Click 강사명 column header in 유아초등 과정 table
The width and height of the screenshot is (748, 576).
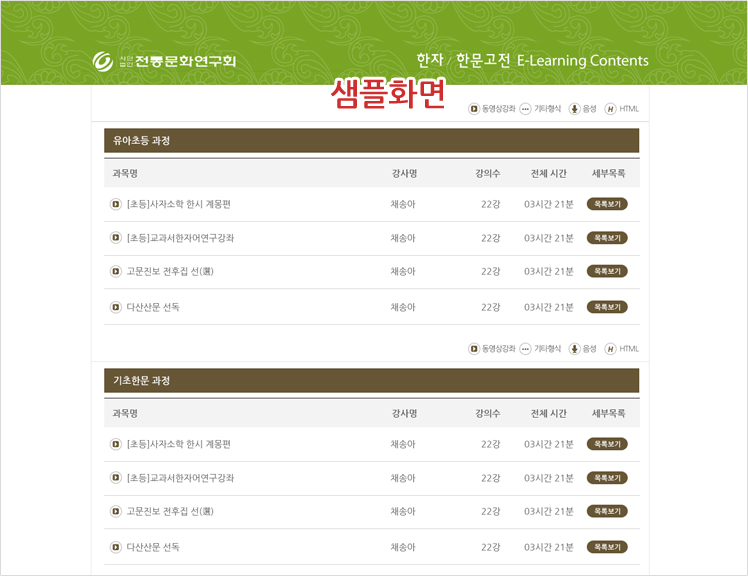point(405,174)
